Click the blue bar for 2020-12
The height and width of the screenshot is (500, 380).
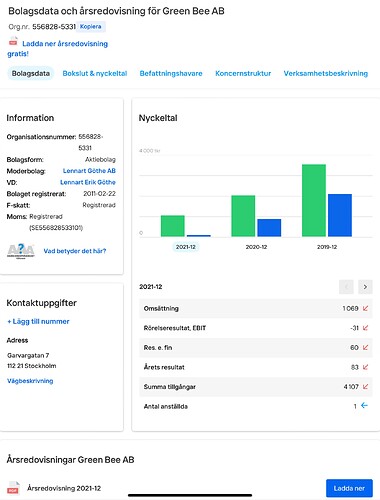tap(269, 228)
